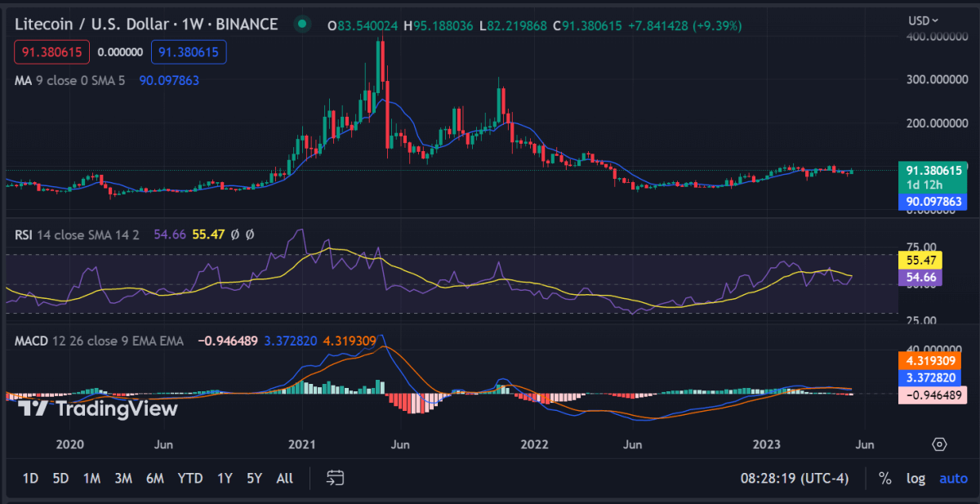The width and height of the screenshot is (980, 504).
Task: Toggle auto scale mode
Action: coord(953,479)
